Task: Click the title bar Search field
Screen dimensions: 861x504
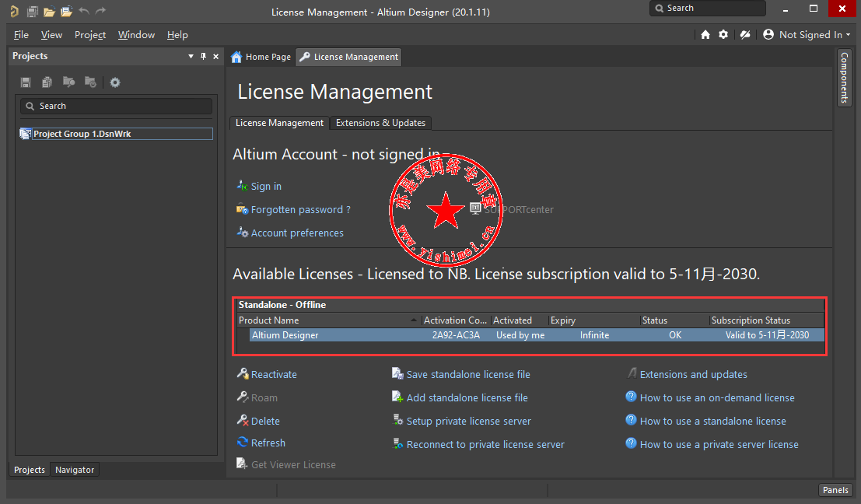Action: (707, 9)
